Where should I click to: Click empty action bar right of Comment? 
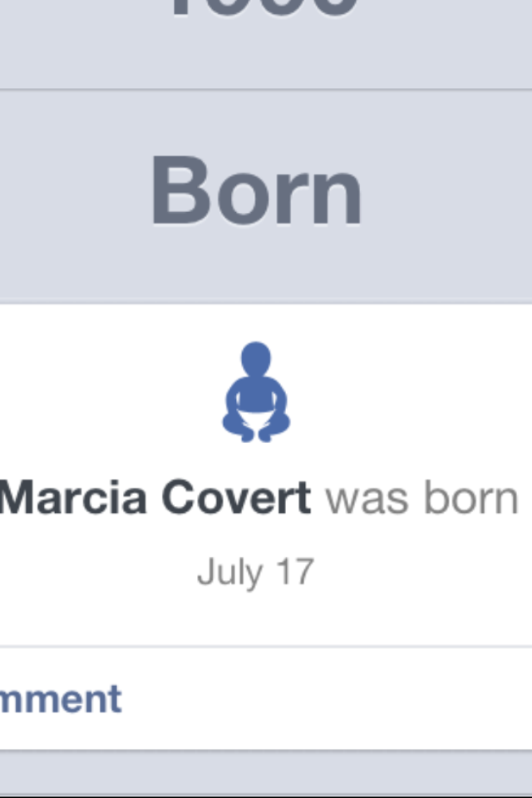coord(332,699)
